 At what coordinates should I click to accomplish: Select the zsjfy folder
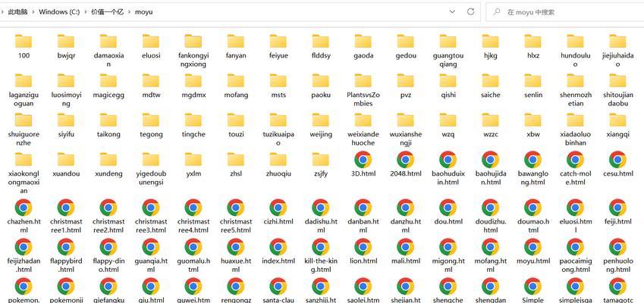coord(320,159)
